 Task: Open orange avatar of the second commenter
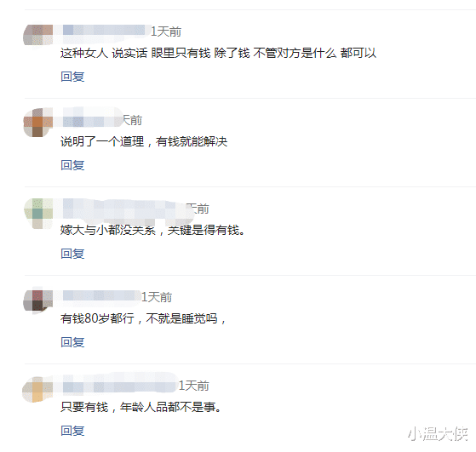click(x=38, y=123)
